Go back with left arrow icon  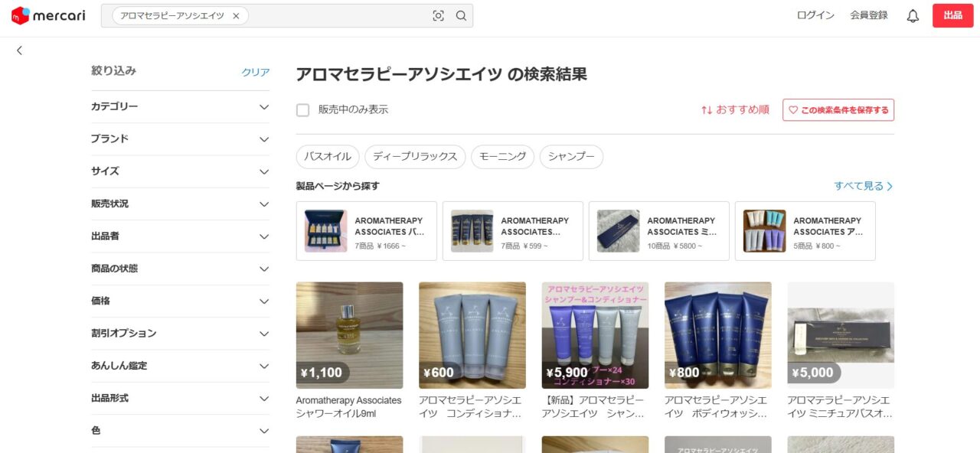pyautogui.click(x=19, y=51)
